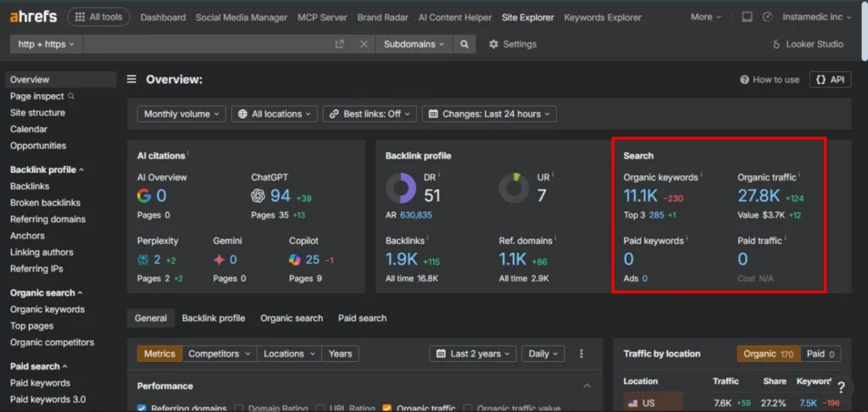Open Broken backlinks in sidebar

click(45, 203)
